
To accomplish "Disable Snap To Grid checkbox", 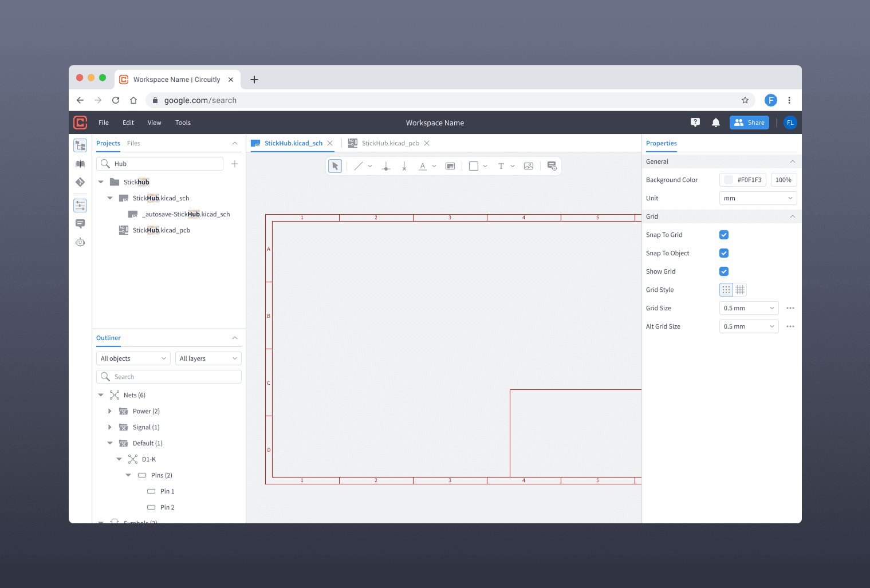I will pyautogui.click(x=724, y=235).
